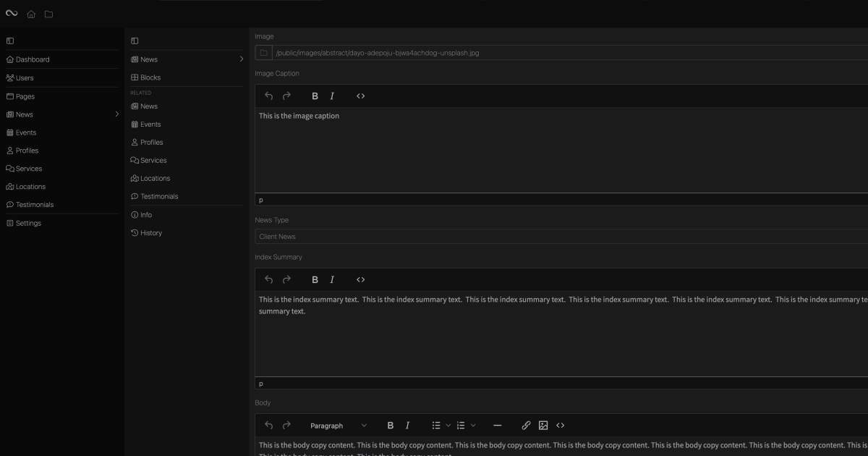Expand the News item in the left sidebar
This screenshot has height=456, width=868.
tap(116, 114)
